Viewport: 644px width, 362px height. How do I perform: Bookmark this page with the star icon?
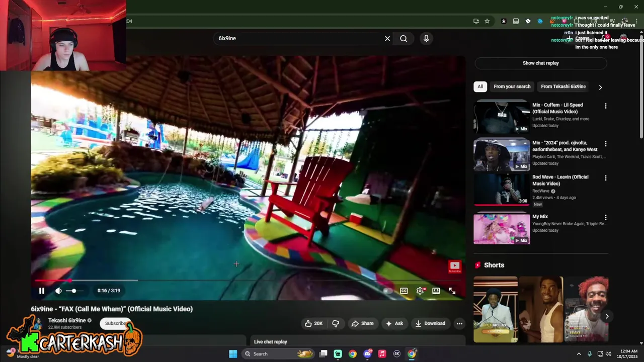[x=487, y=21]
